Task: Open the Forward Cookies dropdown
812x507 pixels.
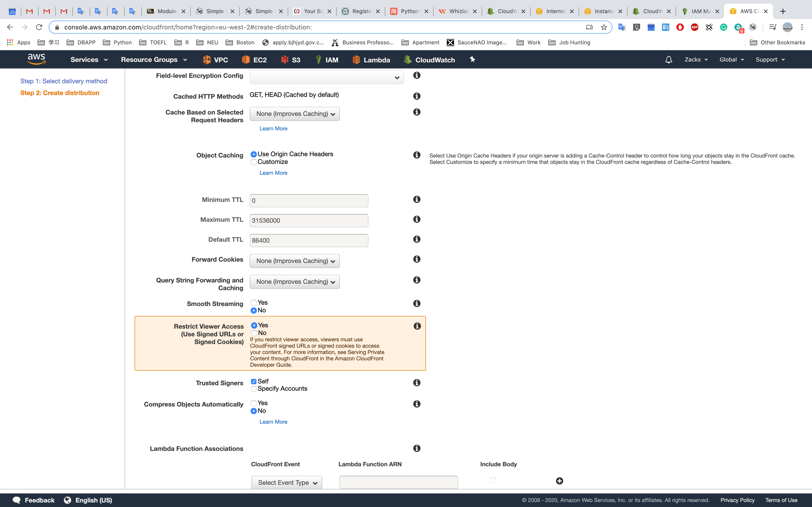Action: coord(294,261)
